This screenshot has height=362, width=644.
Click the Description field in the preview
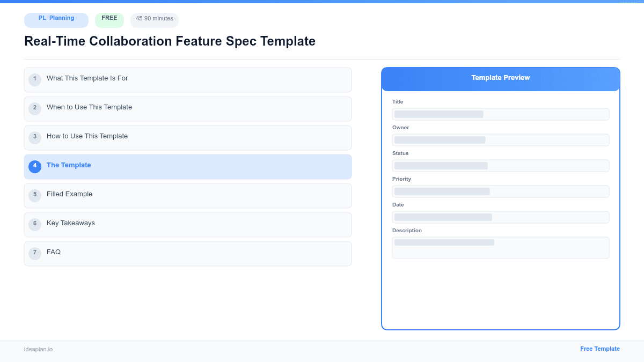pyautogui.click(x=500, y=247)
